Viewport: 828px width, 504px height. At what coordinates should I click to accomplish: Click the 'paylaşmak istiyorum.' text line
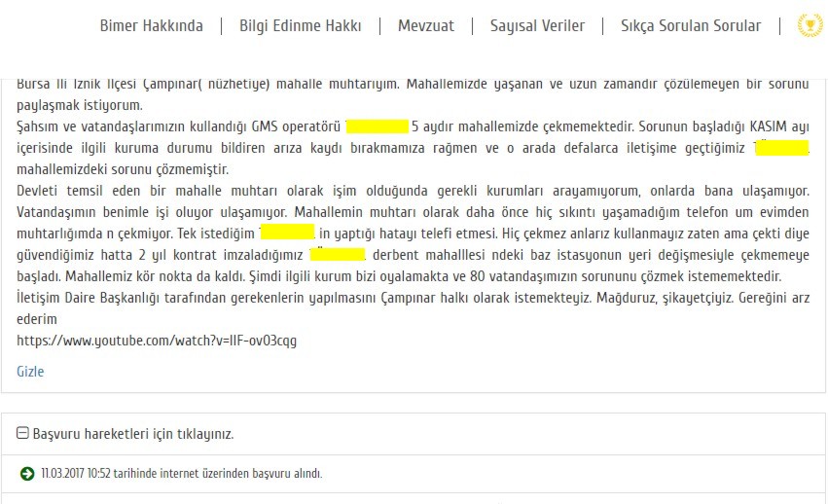click(80, 105)
